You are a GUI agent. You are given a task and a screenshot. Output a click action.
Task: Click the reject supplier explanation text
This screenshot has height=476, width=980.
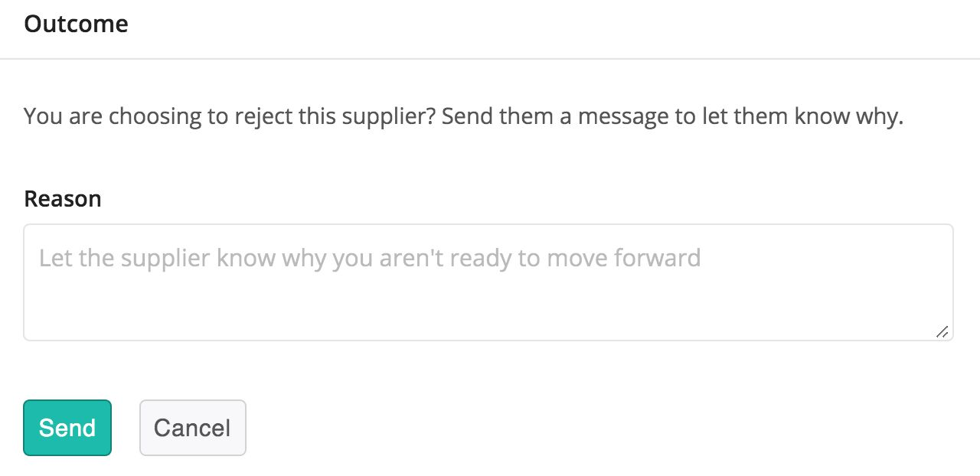tap(464, 118)
